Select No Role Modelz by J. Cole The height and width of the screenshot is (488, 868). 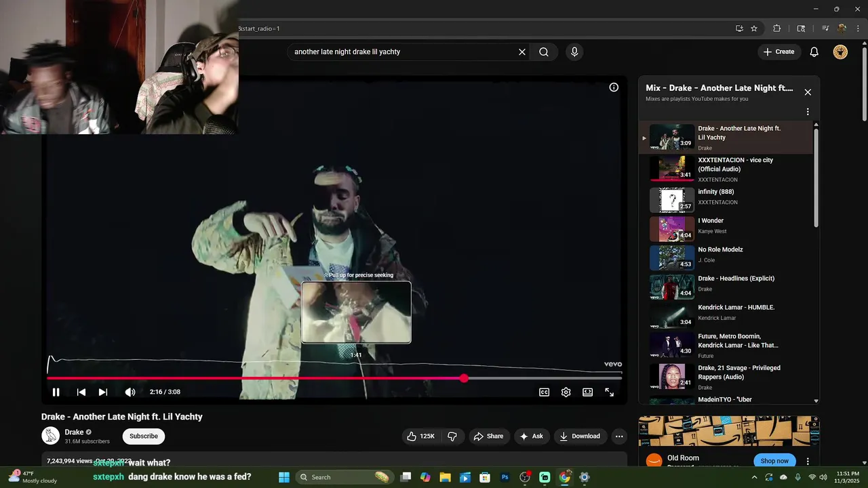726,258
